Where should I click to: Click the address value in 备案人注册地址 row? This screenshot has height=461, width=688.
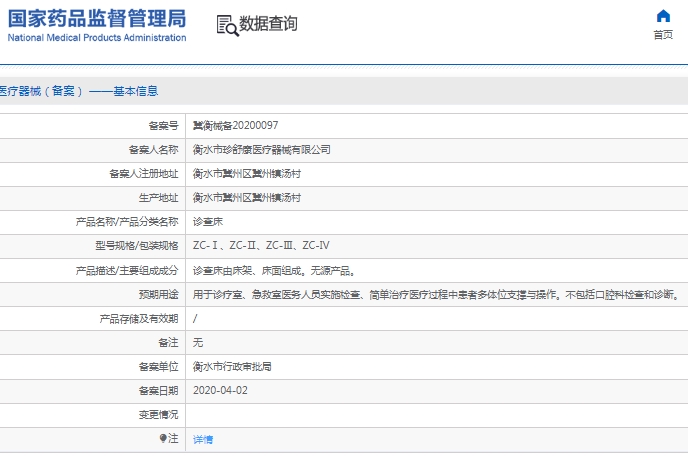pos(247,174)
